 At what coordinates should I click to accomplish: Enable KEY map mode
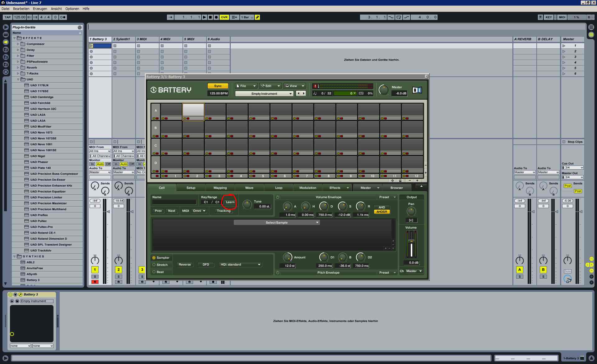pyautogui.click(x=548, y=17)
